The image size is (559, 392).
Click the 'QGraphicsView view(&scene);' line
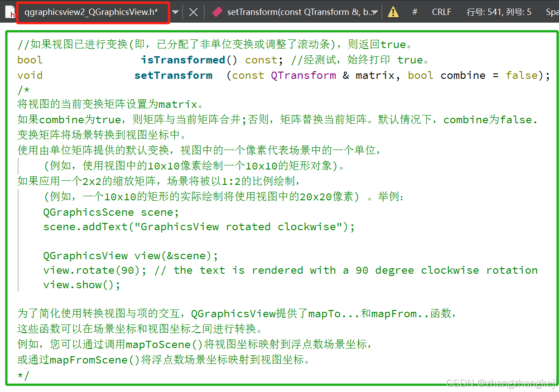coord(131,256)
